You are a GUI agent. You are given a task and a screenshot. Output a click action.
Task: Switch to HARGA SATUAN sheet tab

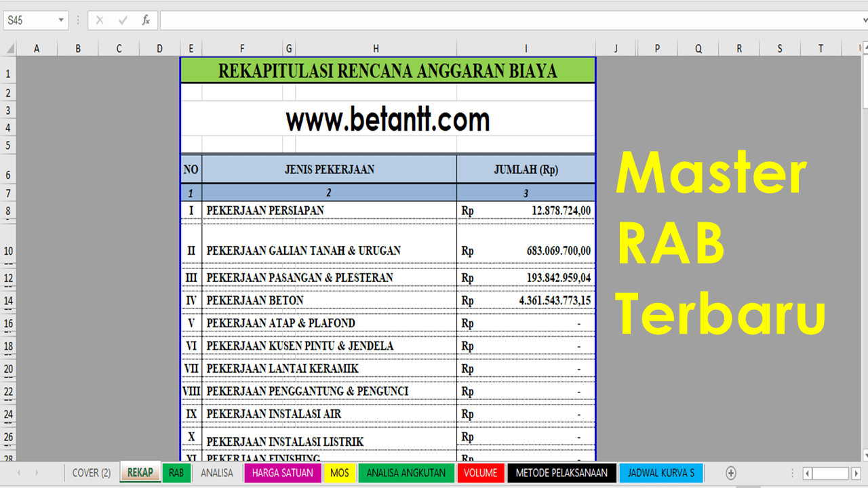tap(283, 473)
